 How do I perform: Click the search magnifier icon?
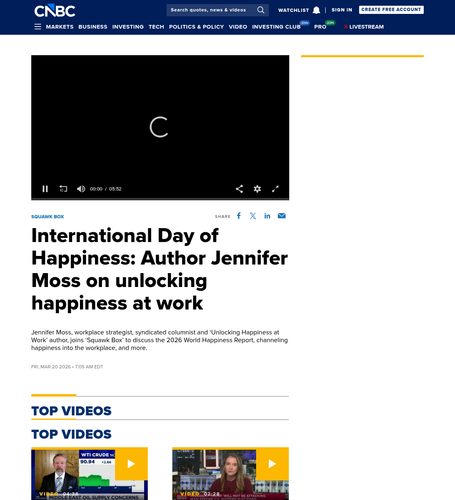click(261, 10)
